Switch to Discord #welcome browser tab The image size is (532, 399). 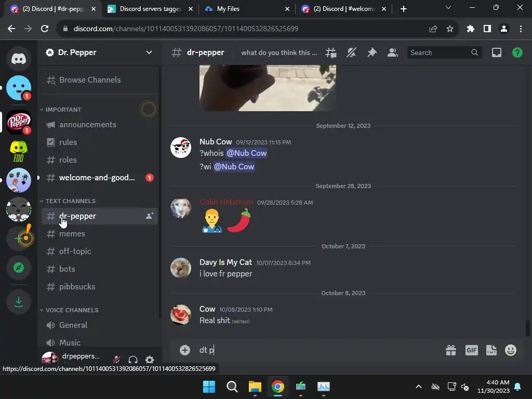(344, 9)
